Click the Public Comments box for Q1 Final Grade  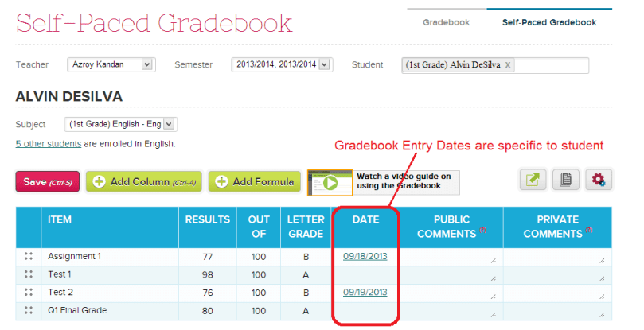point(451,311)
